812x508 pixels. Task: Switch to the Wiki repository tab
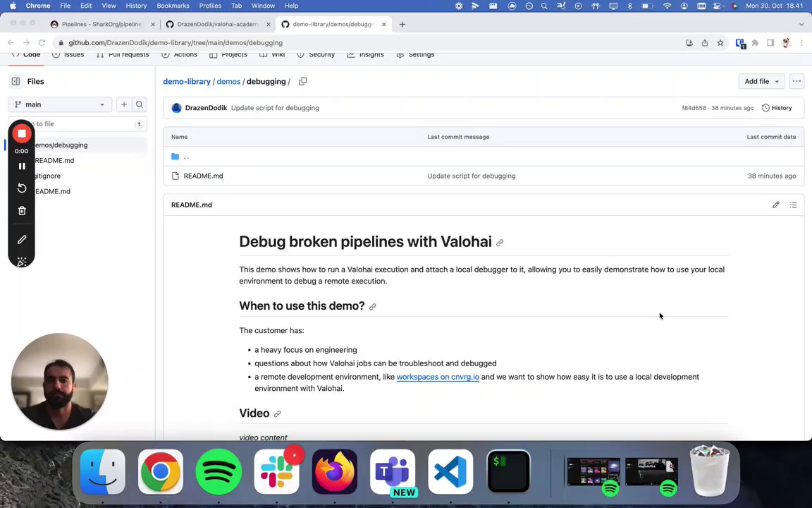coord(272,54)
